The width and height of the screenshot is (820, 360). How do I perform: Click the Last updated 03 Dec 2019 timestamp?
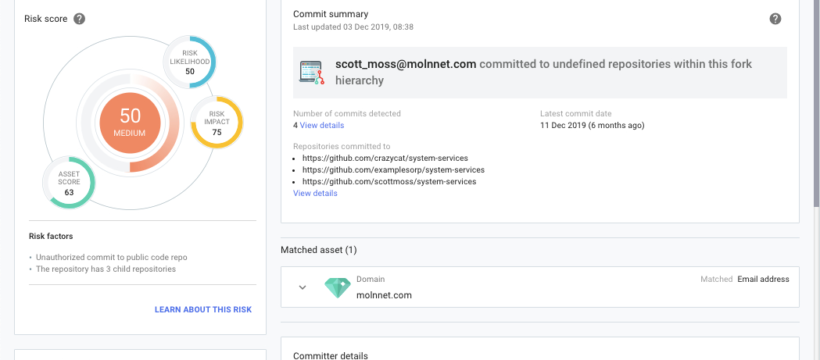(x=353, y=27)
